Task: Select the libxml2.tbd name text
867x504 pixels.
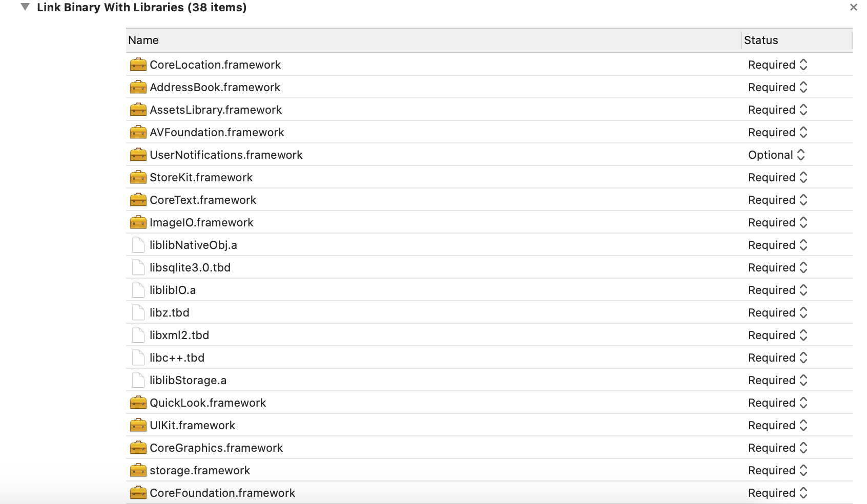Action: point(179,335)
